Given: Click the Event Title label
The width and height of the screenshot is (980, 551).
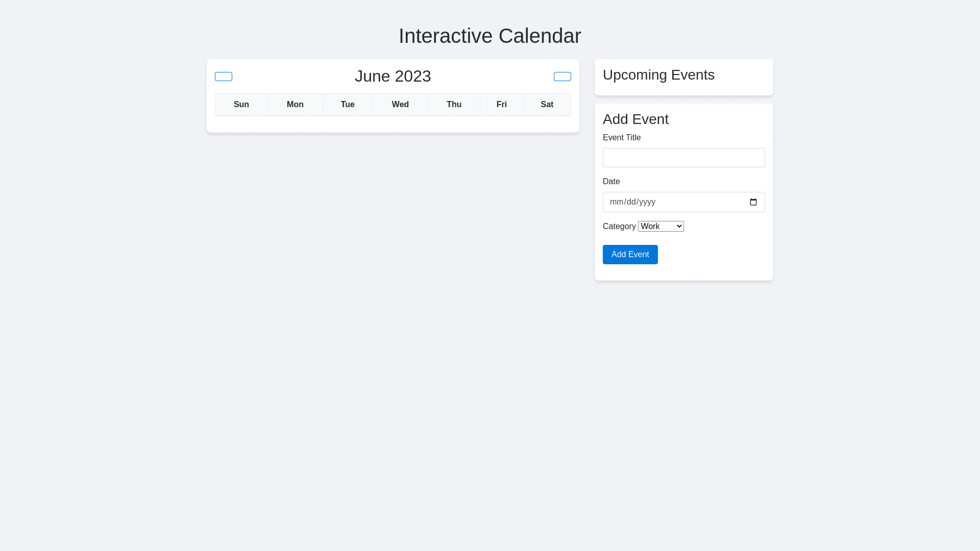Looking at the screenshot, I should click(x=621, y=138).
